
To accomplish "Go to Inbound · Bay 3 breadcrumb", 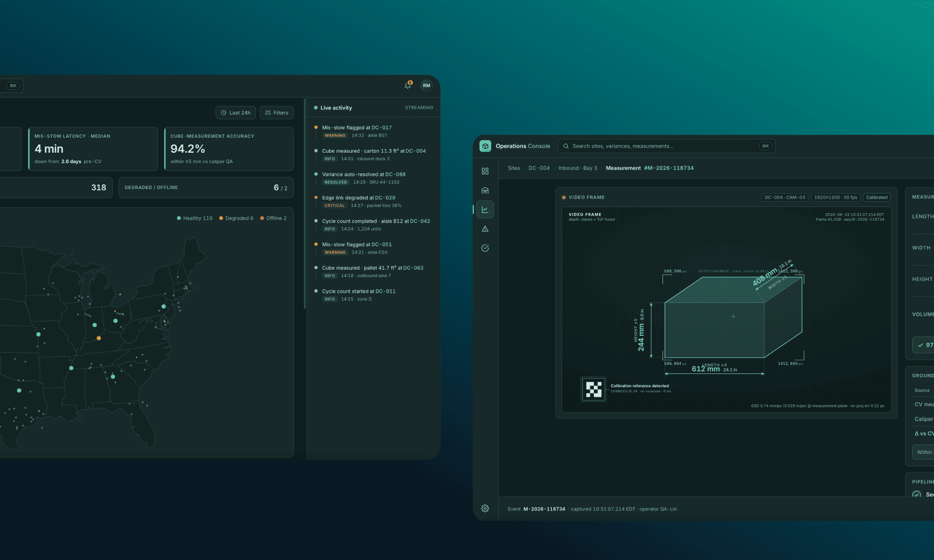I will pos(578,168).
